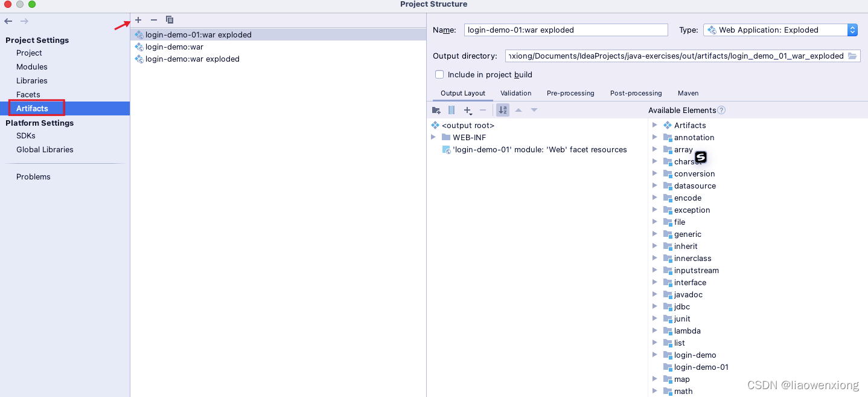Expand the encode module

(655, 198)
